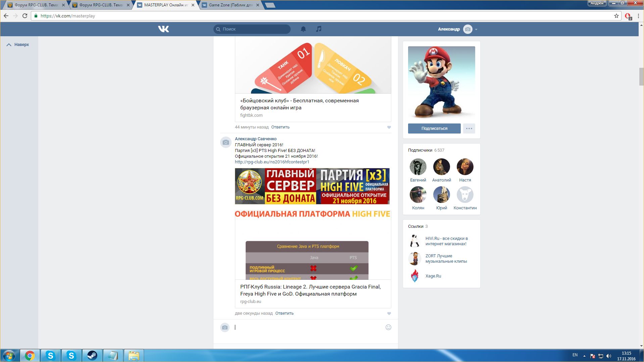Click the Наверх back-to-top link
The width and height of the screenshot is (644, 362).
pos(18,45)
